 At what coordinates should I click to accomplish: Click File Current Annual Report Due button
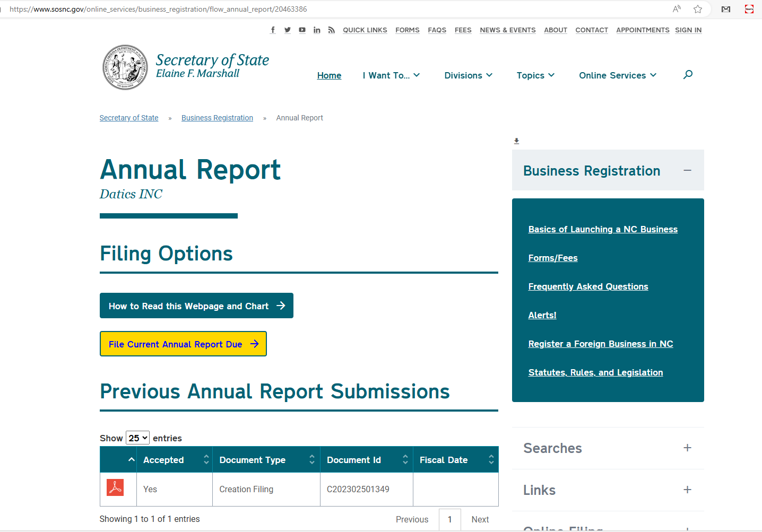tap(183, 344)
